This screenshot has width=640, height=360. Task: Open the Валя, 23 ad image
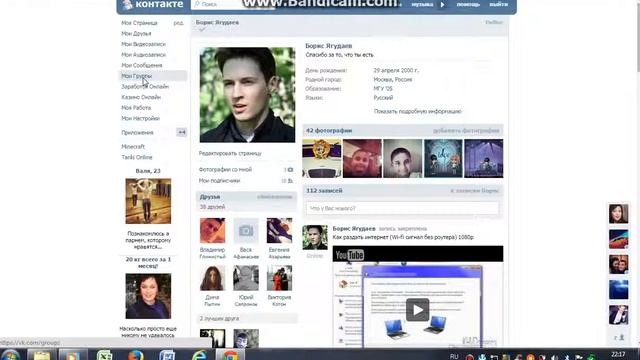click(148, 201)
